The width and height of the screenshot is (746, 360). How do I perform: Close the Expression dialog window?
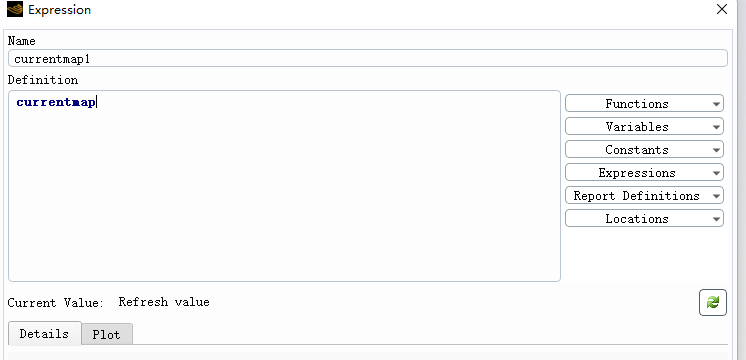[722, 10]
